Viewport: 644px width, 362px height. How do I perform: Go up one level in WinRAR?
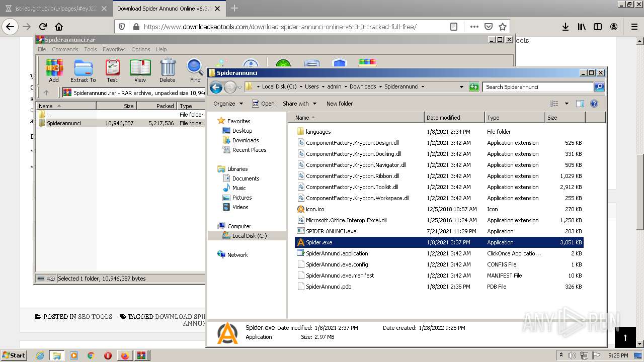46,93
